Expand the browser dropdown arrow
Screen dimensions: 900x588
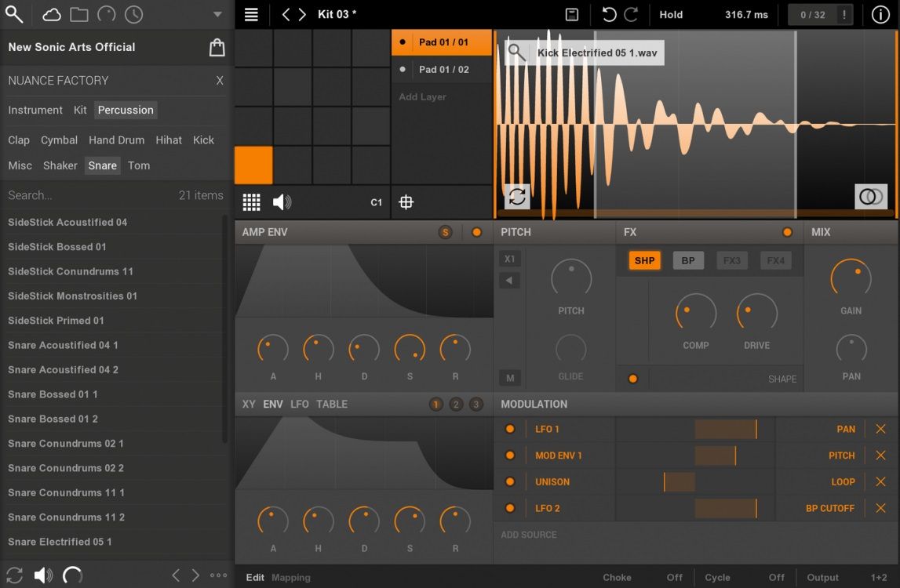coord(217,14)
